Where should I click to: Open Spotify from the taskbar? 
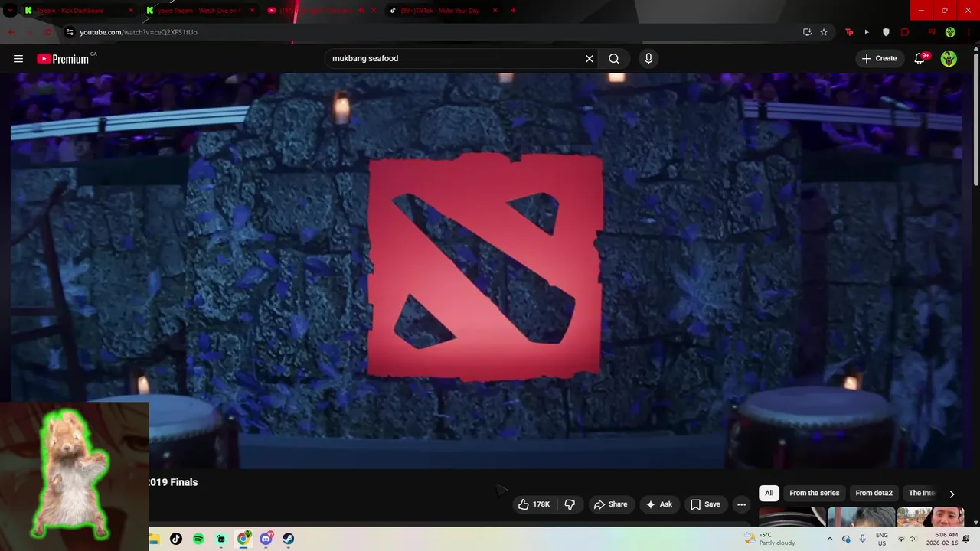pyautogui.click(x=198, y=539)
